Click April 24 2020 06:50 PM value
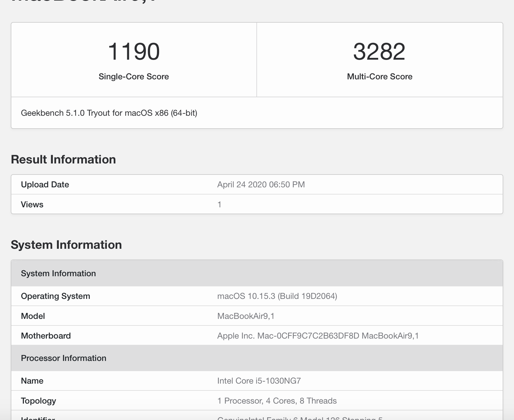Viewport: 514px width, 420px height. [x=261, y=184]
